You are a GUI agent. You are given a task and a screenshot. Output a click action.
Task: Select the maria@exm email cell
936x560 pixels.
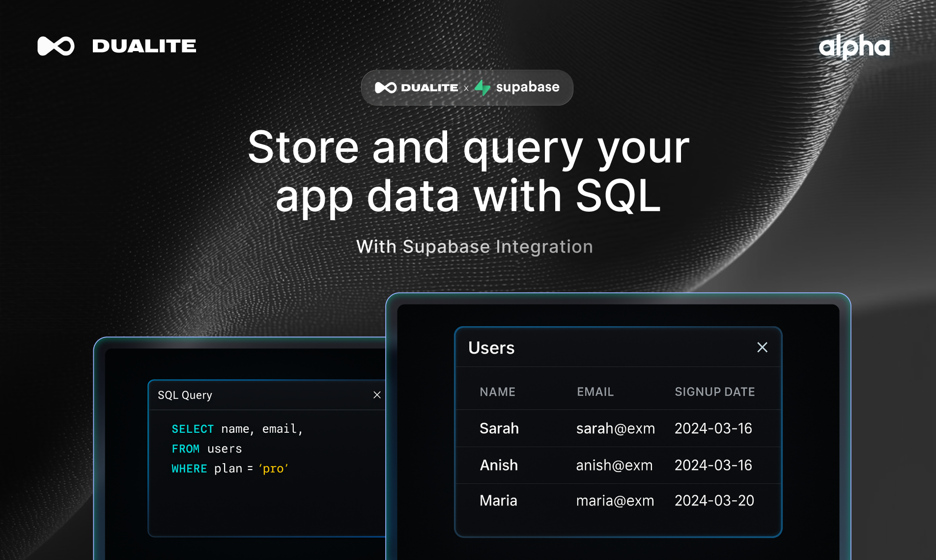(x=615, y=501)
